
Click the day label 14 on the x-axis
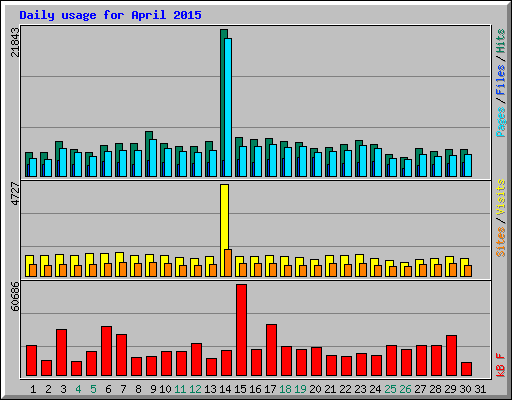pos(225,389)
